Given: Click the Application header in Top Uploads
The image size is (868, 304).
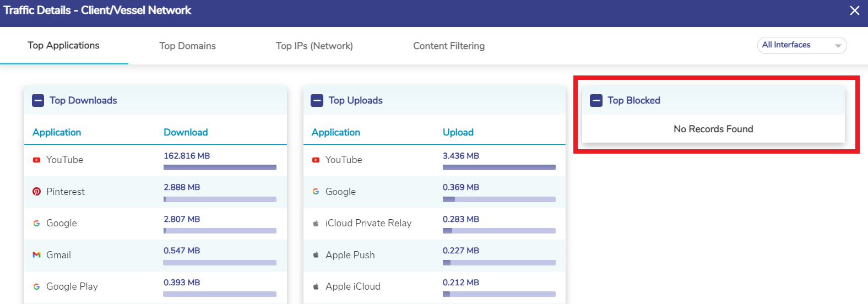Looking at the screenshot, I should (x=335, y=133).
